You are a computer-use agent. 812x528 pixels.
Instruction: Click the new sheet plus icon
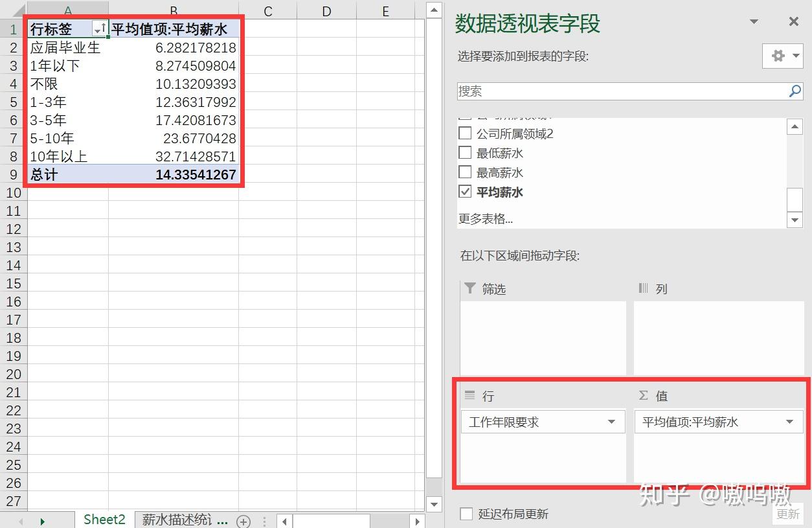pyautogui.click(x=243, y=520)
